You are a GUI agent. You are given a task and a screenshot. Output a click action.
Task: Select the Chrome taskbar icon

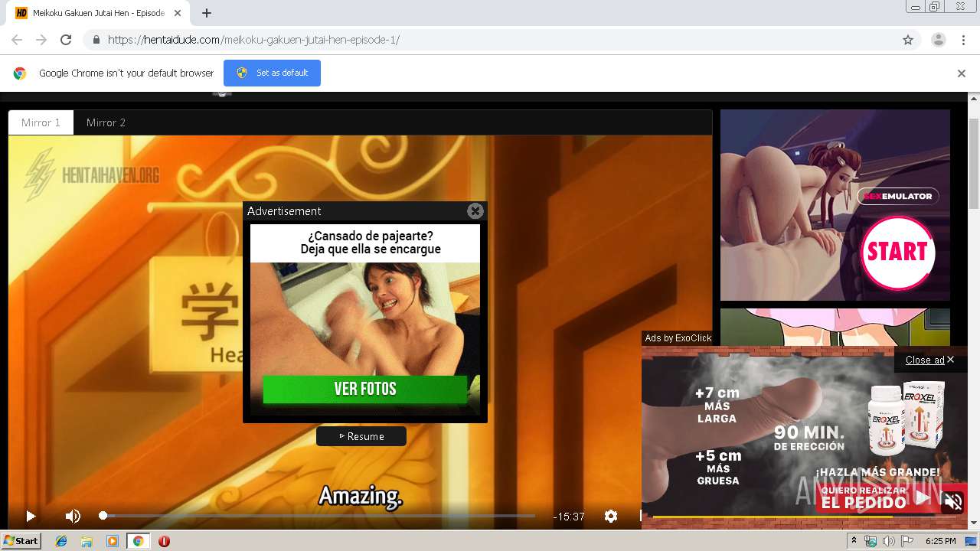(x=138, y=541)
